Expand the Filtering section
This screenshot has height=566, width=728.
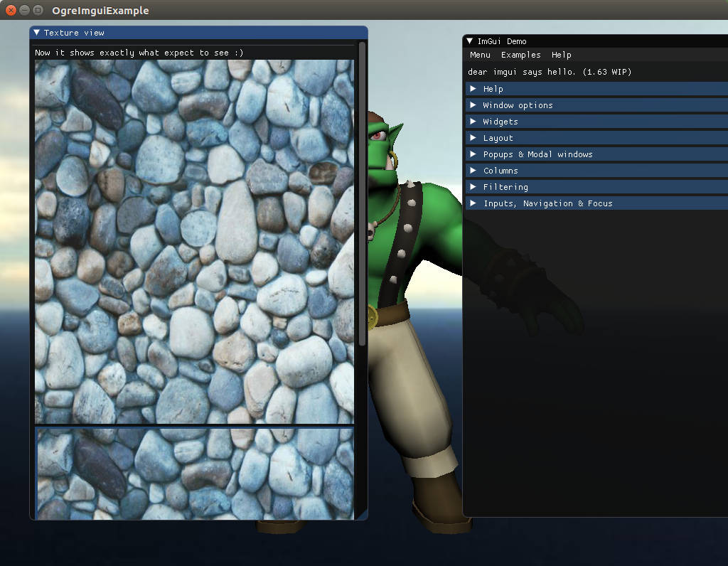596,187
